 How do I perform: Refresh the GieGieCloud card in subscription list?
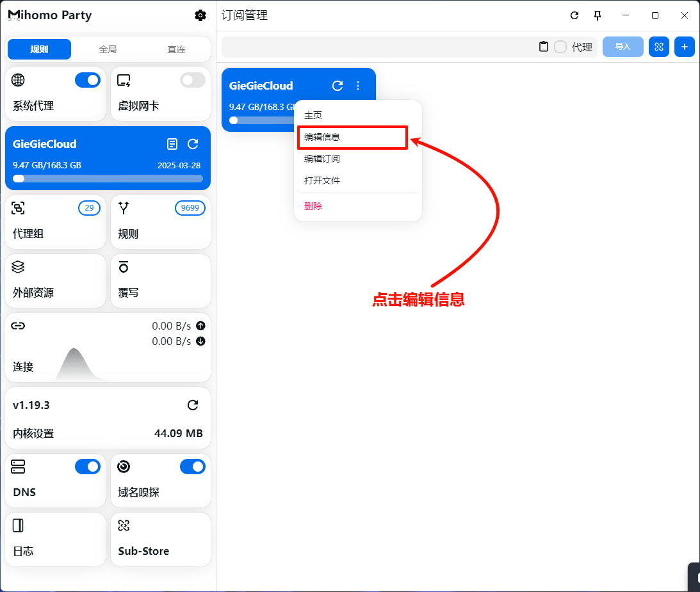coord(338,86)
